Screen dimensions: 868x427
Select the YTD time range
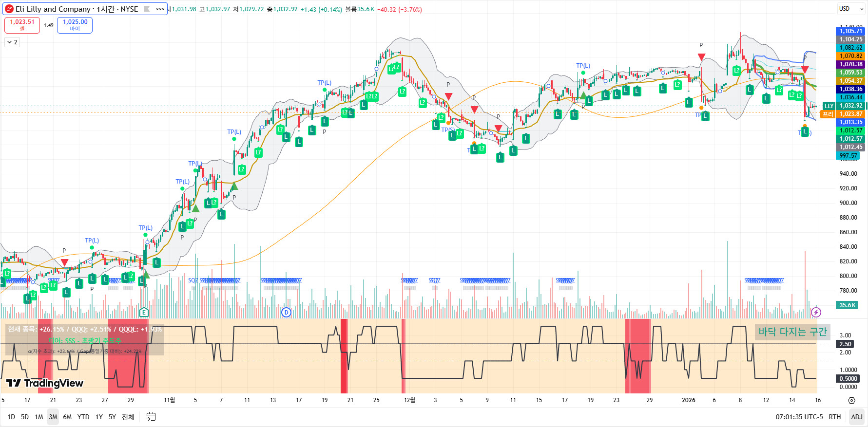[83, 417]
